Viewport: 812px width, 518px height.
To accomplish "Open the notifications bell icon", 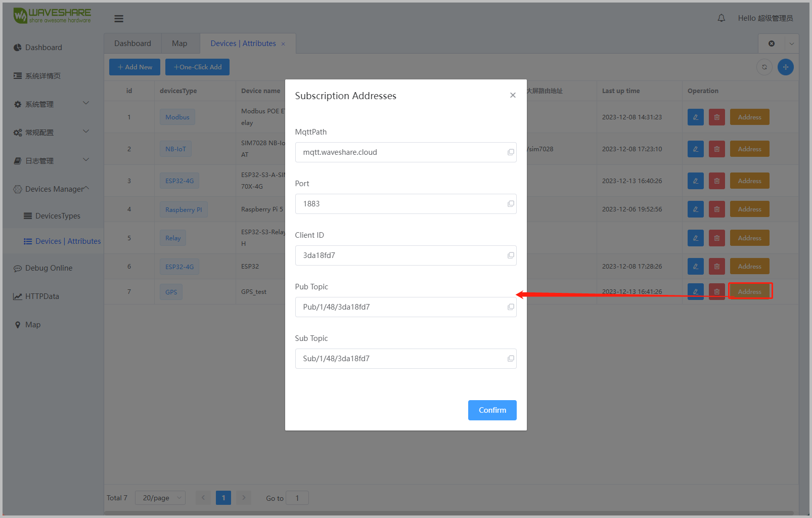I will (721, 18).
